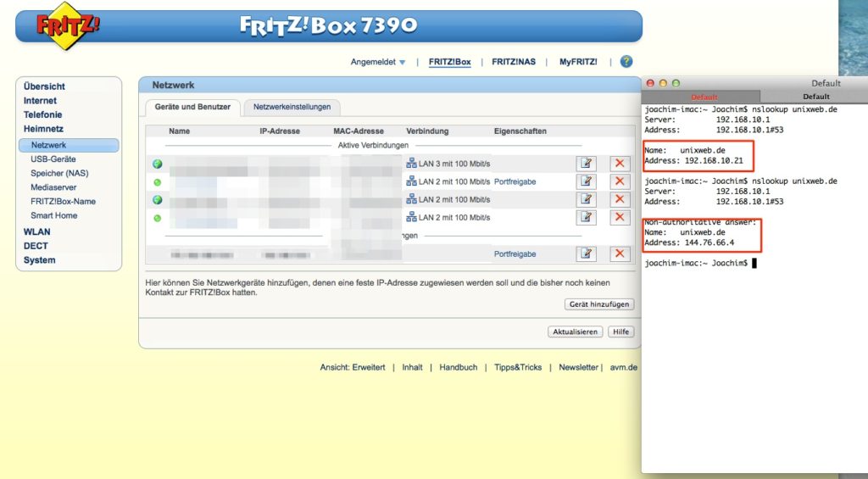
Task: Open the FRITZ!NAS top navigation link
Action: click(514, 62)
